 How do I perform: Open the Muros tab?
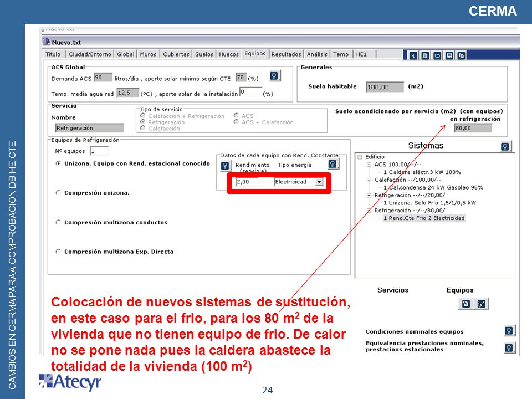coord(148,54)
